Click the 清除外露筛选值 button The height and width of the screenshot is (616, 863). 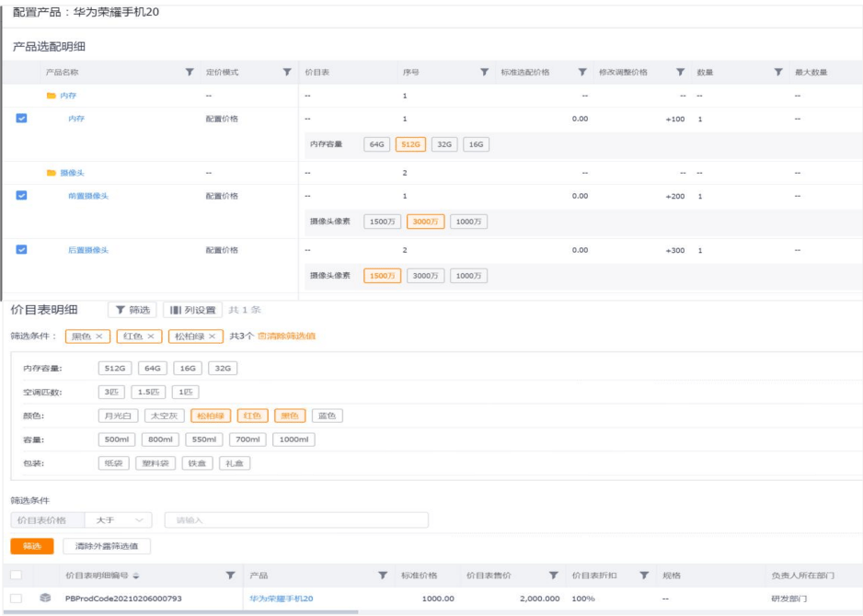tap(106, 546)
